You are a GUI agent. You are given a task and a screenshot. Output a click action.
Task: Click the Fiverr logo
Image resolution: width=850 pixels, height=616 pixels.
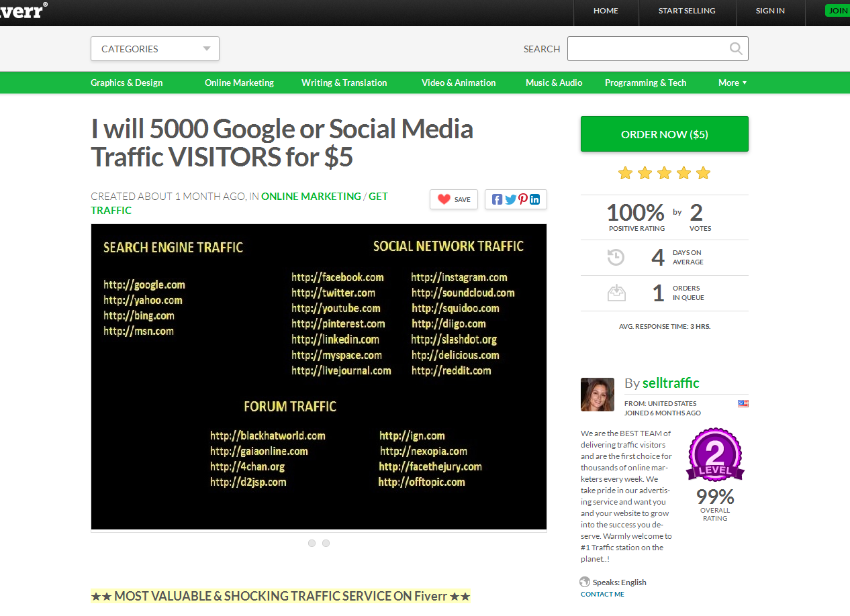23,10
